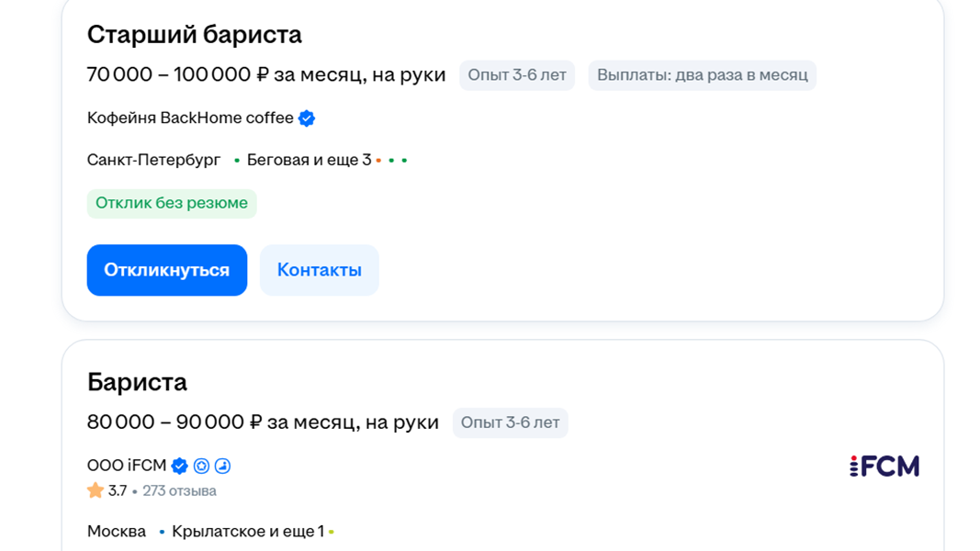Open Контакты for the Старший бариста vacancy
Image resolution: width=980 pixels, height=551 pixels.
click(x=319, y=270)
